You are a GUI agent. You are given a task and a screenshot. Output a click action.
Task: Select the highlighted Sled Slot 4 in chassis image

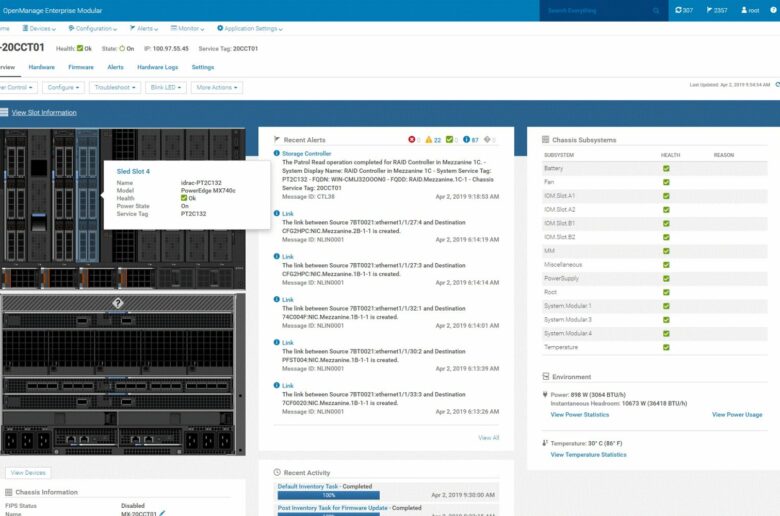pos(88,196)
